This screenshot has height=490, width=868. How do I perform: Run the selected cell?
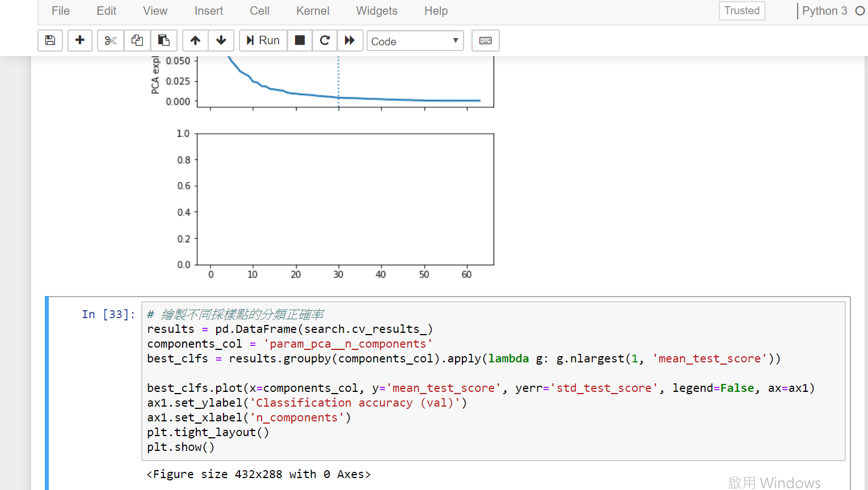(263, 40)
